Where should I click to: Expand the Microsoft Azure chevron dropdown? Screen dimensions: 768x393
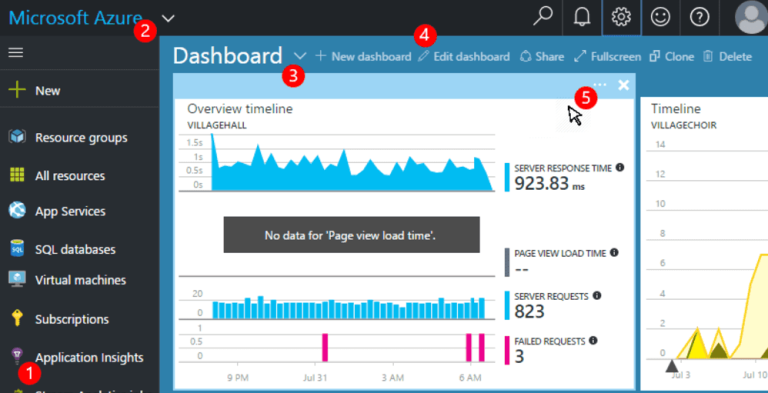[x=168, y=19]
